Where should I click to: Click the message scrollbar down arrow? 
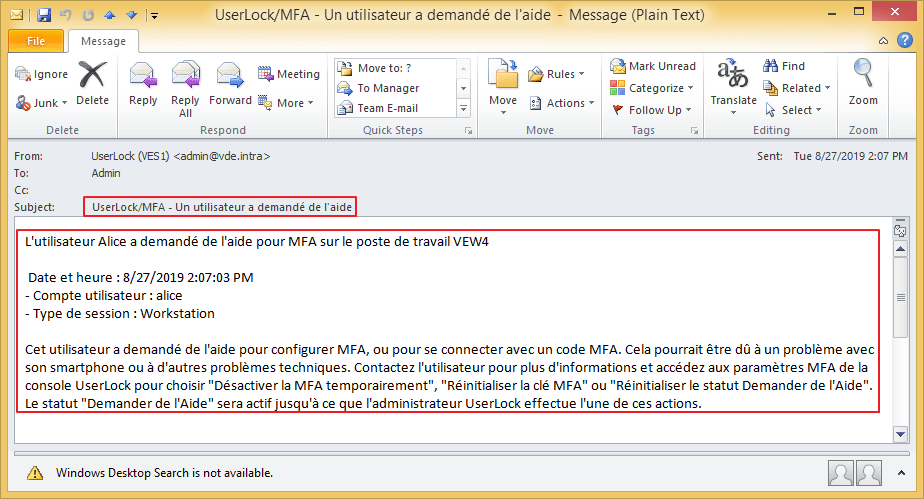(900, 435)
